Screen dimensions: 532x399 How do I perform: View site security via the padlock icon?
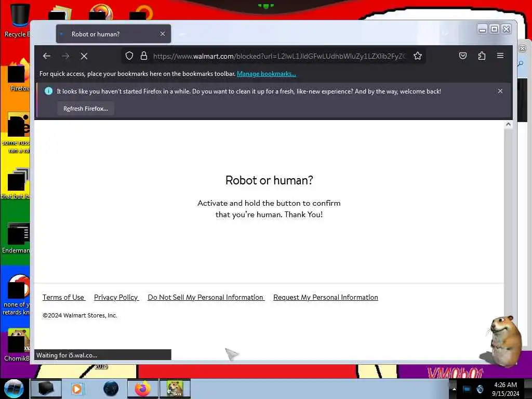point(144,56)
